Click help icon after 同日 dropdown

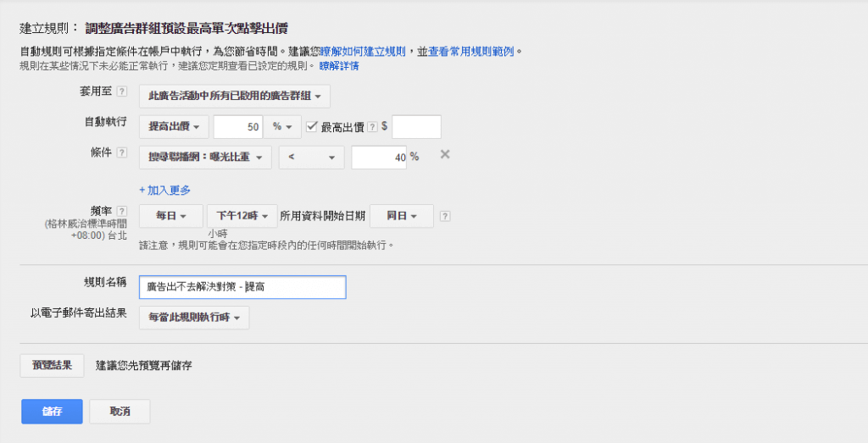tap(444, 216)
